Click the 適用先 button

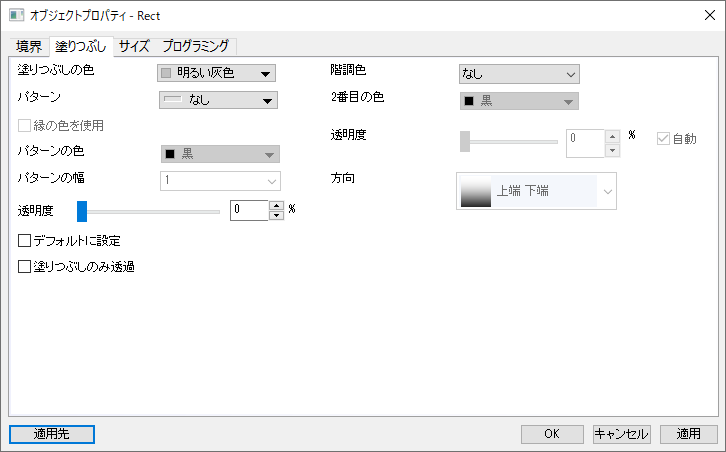pos(52,434)
